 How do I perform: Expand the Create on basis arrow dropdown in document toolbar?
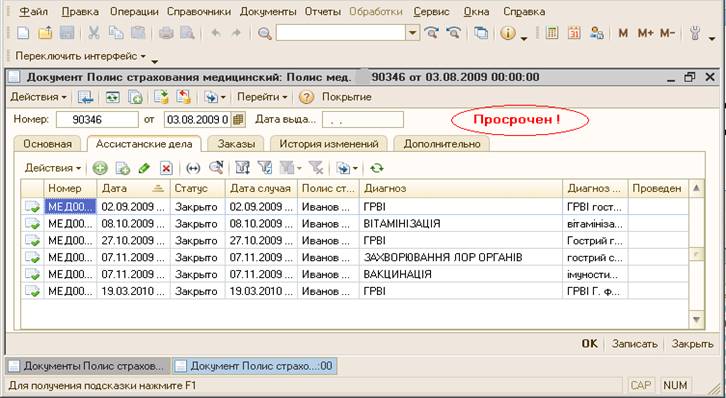point(223,98)
